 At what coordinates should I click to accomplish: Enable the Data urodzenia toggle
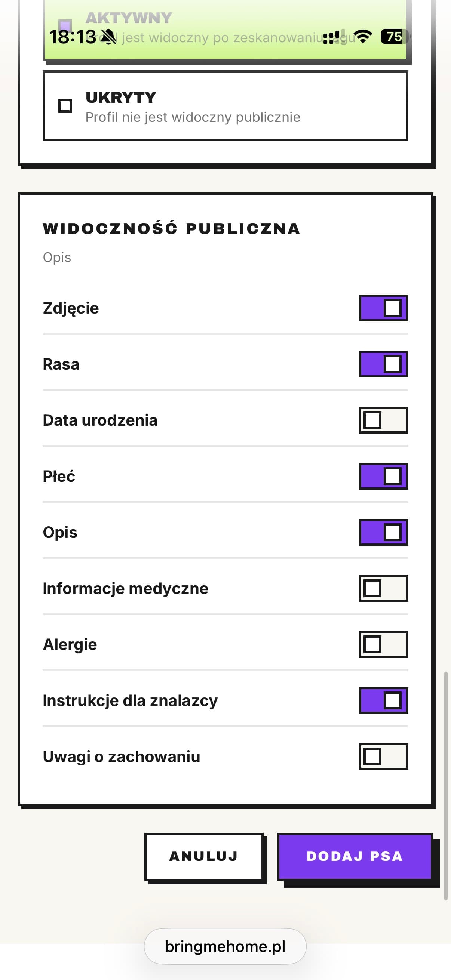pos(383,420)
